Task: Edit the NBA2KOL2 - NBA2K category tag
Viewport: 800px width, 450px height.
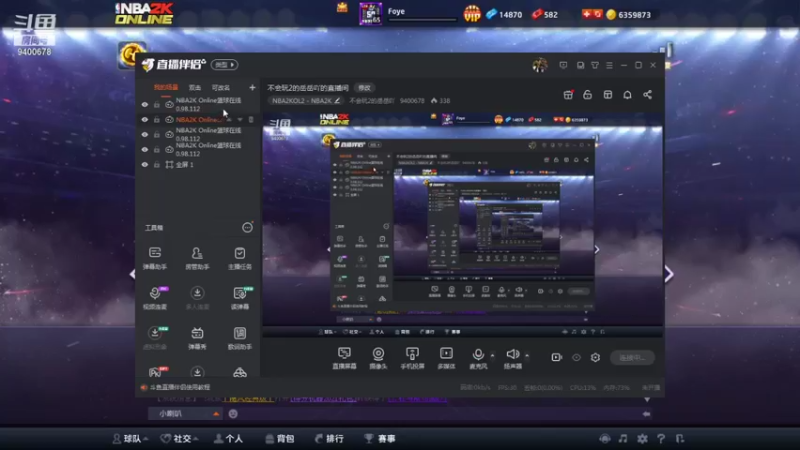Action: pos(306,101)
